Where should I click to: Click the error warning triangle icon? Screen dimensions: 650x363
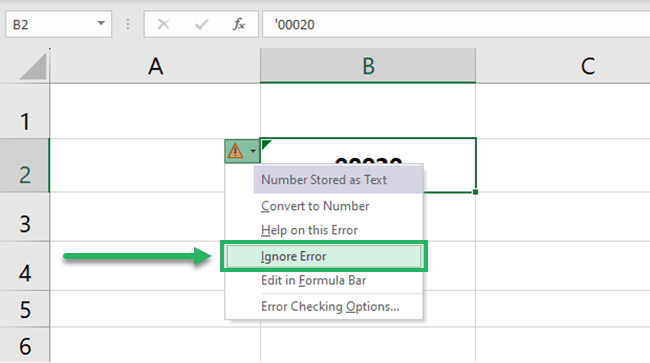tap(235, 151)
